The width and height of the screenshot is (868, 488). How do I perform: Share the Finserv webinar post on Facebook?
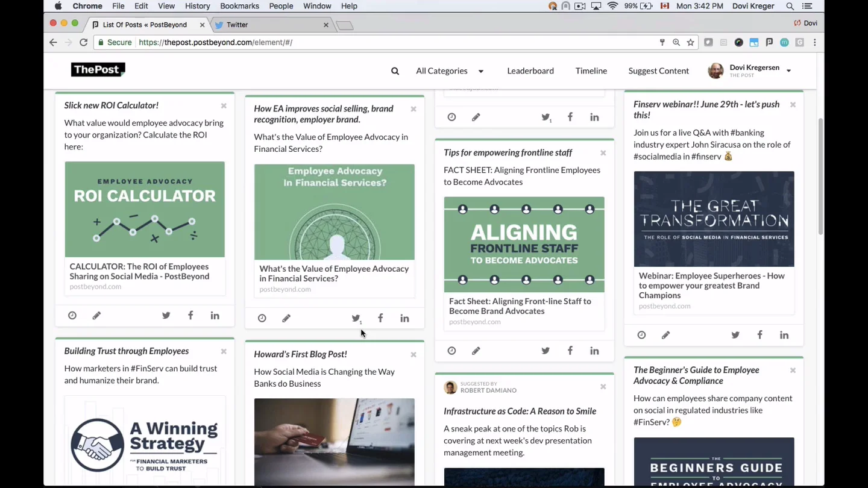(760, 335)
